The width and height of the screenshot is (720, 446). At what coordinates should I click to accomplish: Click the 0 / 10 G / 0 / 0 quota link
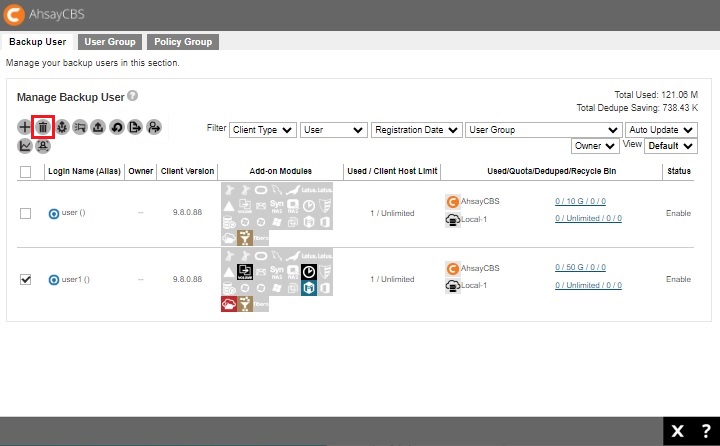pyautogui.click(x=580, y=201)
